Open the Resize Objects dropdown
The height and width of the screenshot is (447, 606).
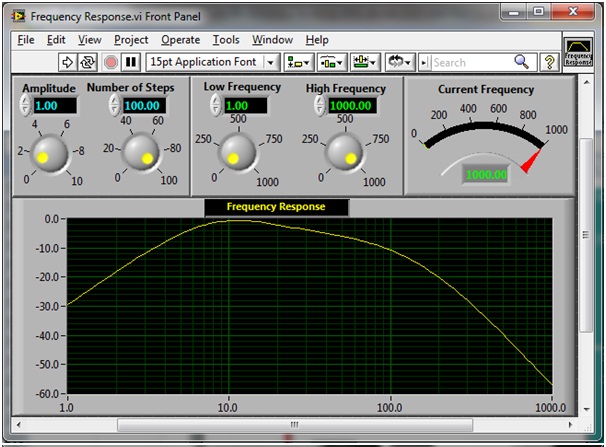coord(365,62)
